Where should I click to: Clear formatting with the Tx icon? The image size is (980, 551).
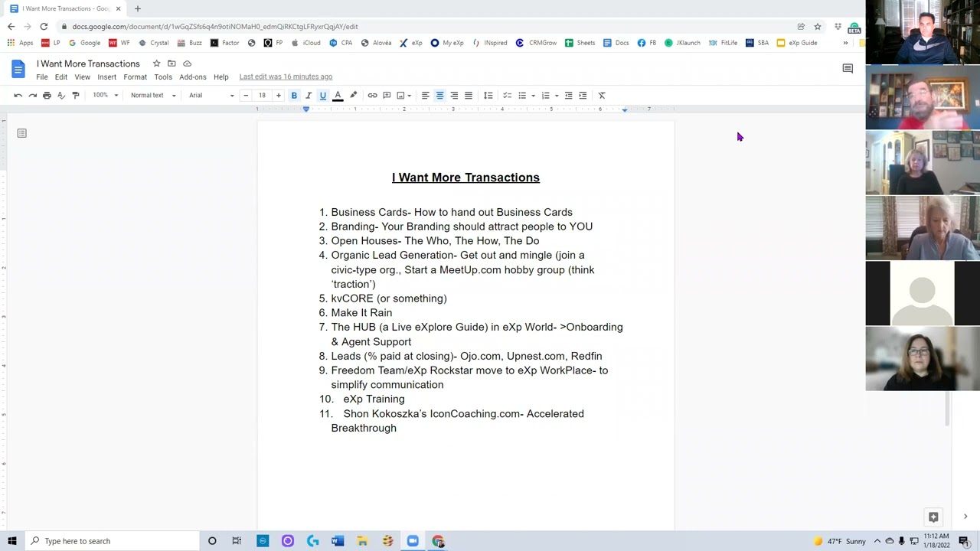click(602, 96)
